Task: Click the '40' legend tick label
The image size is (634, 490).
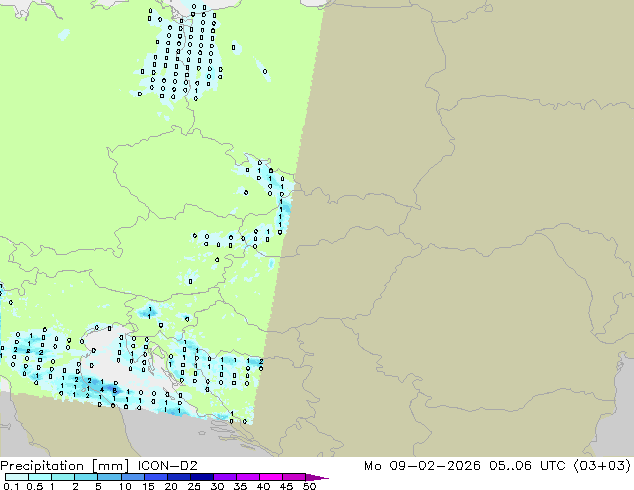Action: (x=263, y=486)
